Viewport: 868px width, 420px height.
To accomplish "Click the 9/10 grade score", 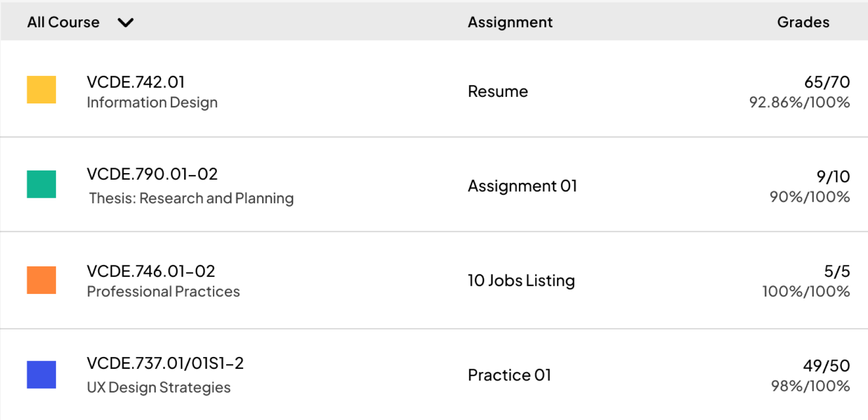I will (x=833, y=177).
